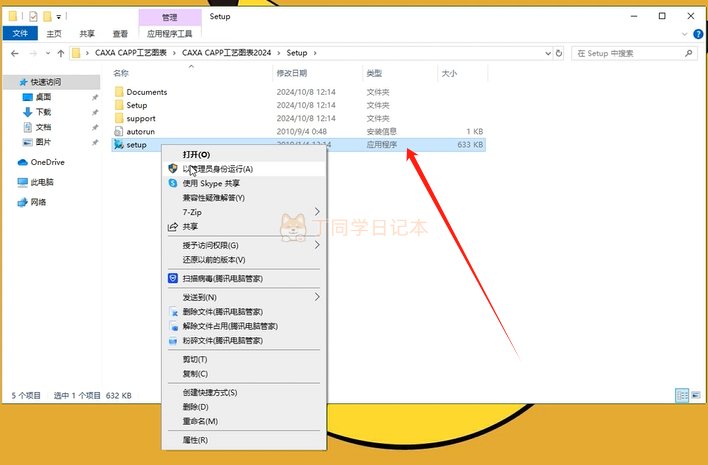708x465 pixels.
Task: Open quick access toolbar customize dropdown
Action: point(59,17)
